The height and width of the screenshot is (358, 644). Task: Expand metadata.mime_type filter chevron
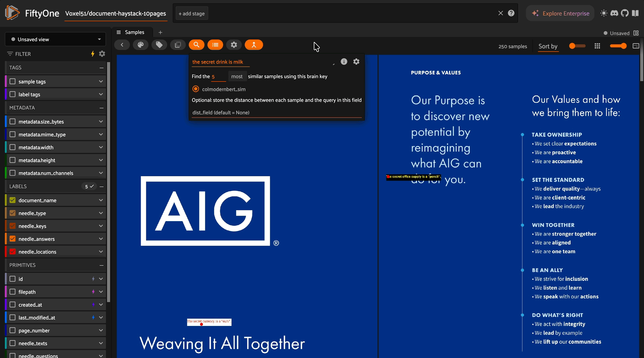click(x=101, y=134)
